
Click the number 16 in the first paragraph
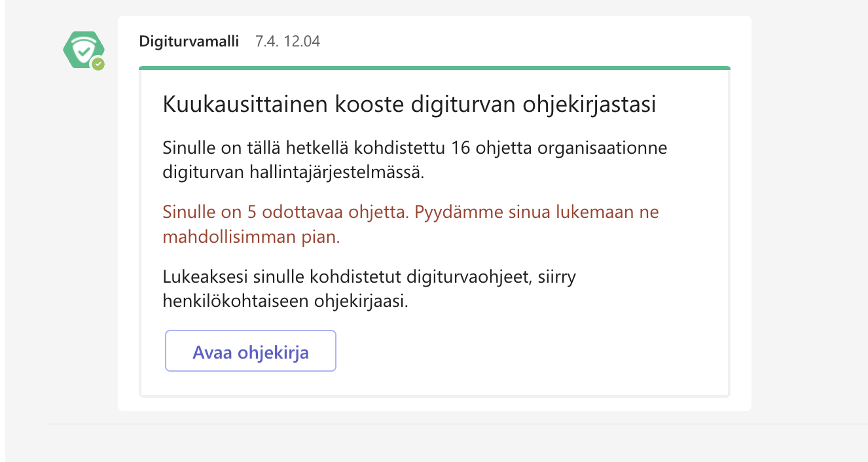461,147
